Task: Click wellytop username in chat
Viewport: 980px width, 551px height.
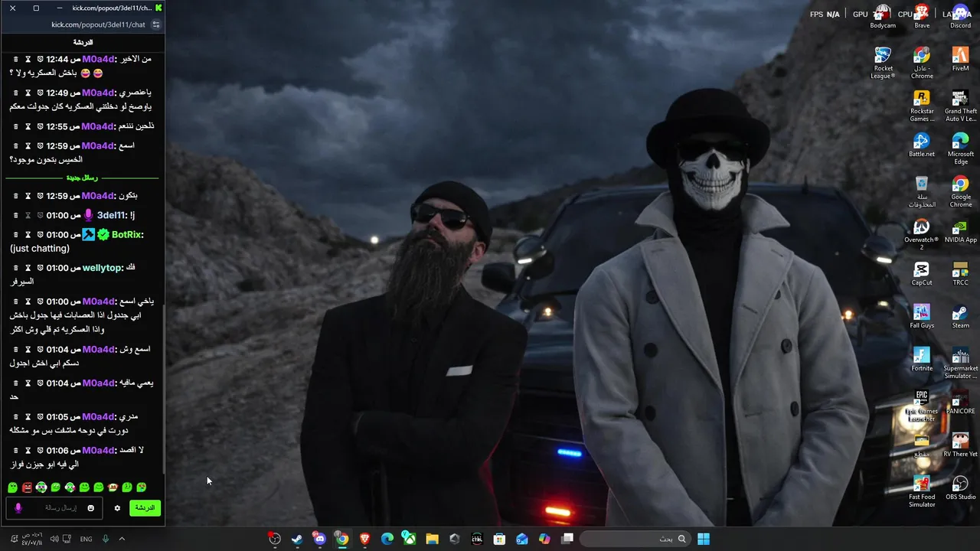Action: tap(102, 268)
